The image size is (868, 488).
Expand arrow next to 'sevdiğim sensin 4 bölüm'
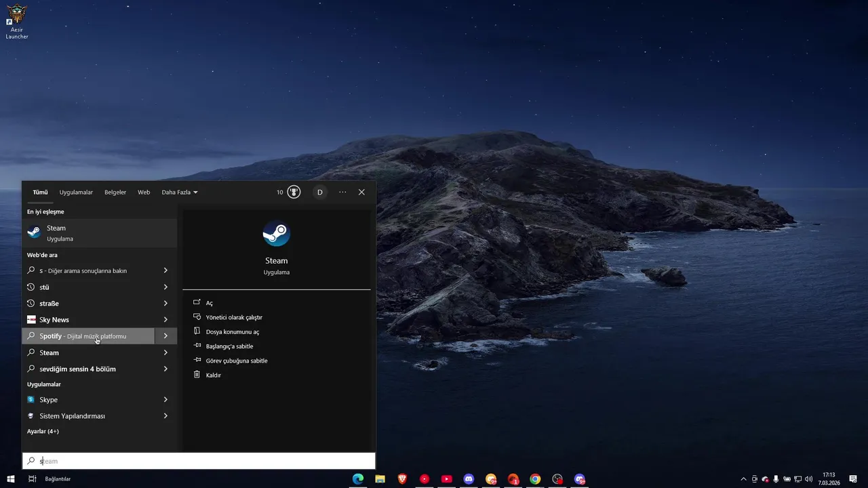coord(165,369)
